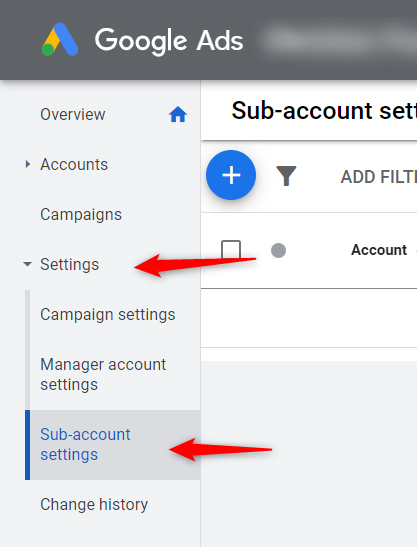Open Campaign settings submenu item
This screenshot has width=417, height=547.
tap(108, 314)
